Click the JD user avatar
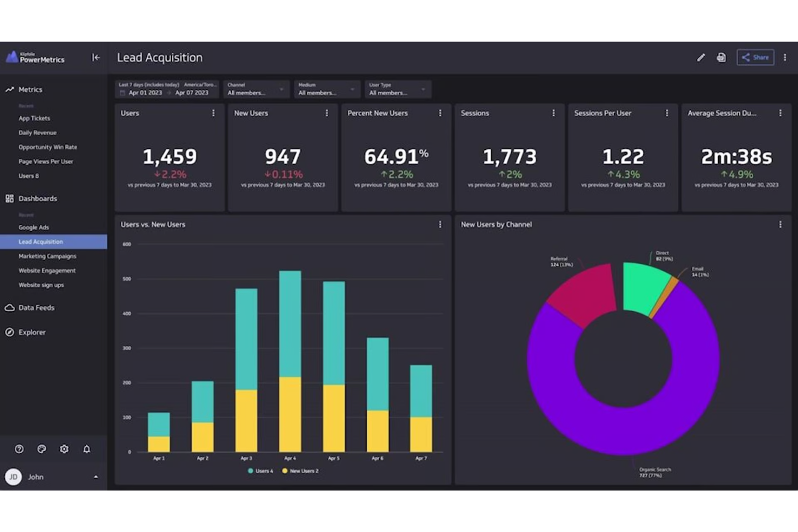This screenshot has width=798, height=532. 13,477
